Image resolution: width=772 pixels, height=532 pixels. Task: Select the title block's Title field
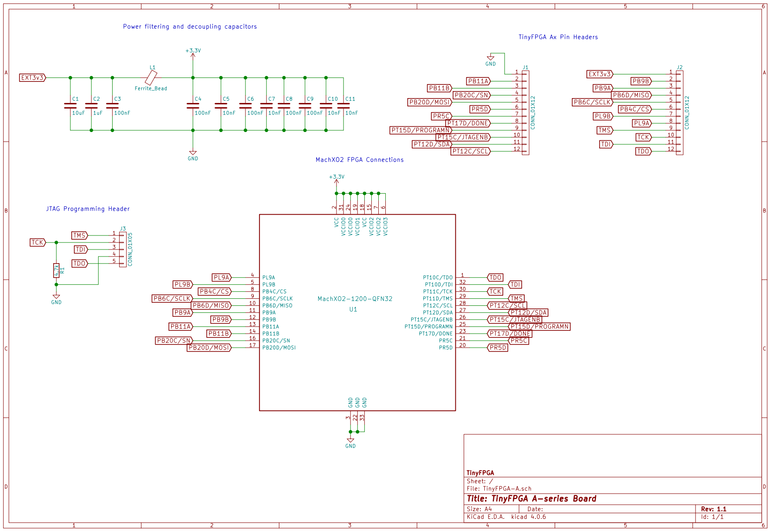click(531, 499)
